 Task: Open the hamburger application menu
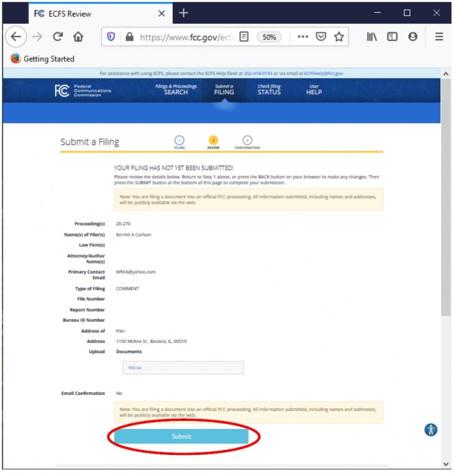[439, 37]
